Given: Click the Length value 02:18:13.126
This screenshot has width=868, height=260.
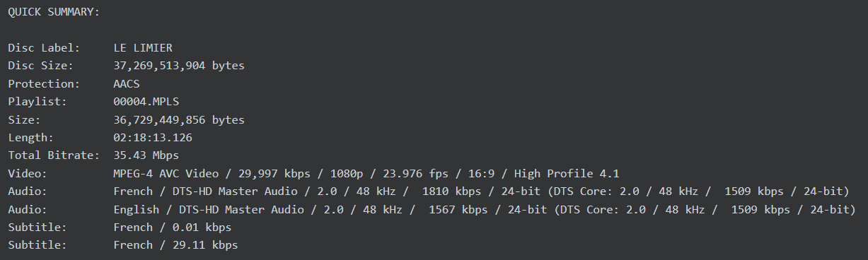Looking at the screenshot, I should pyautogui.click(x=152, y=138).
